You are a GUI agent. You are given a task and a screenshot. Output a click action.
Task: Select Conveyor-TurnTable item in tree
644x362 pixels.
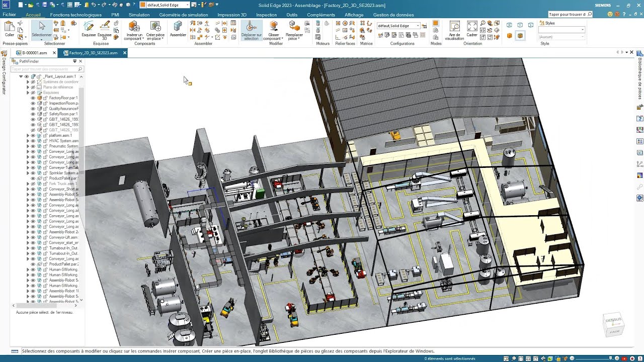64,168
